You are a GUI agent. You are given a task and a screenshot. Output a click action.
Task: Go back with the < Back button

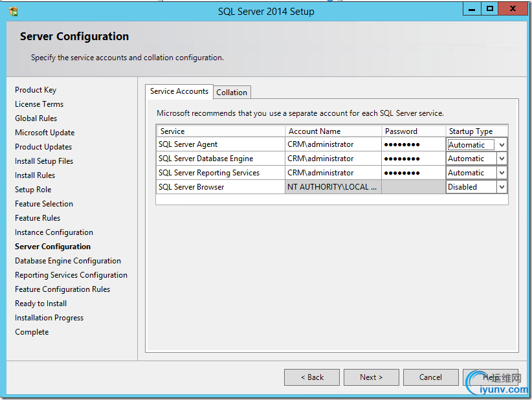(x=312, y=377)
